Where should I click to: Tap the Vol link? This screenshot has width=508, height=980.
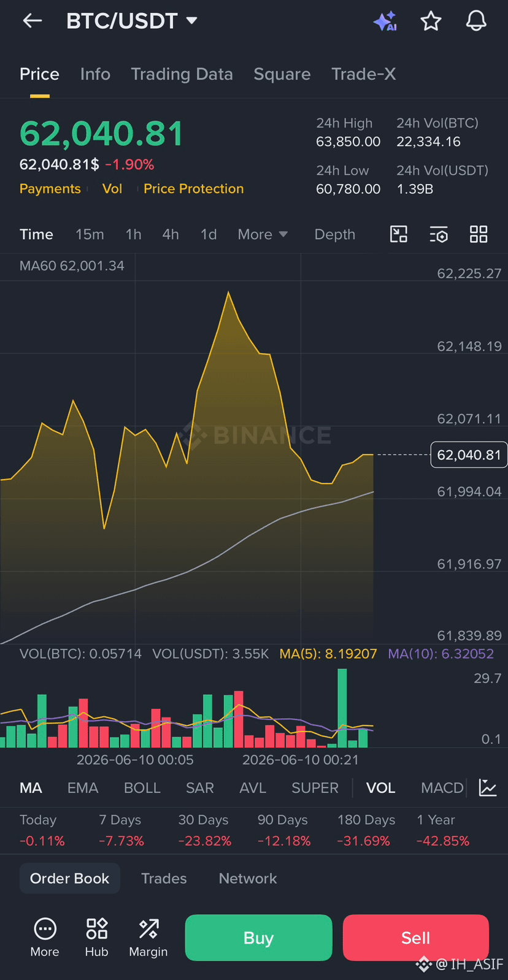(x=112, y=189)
